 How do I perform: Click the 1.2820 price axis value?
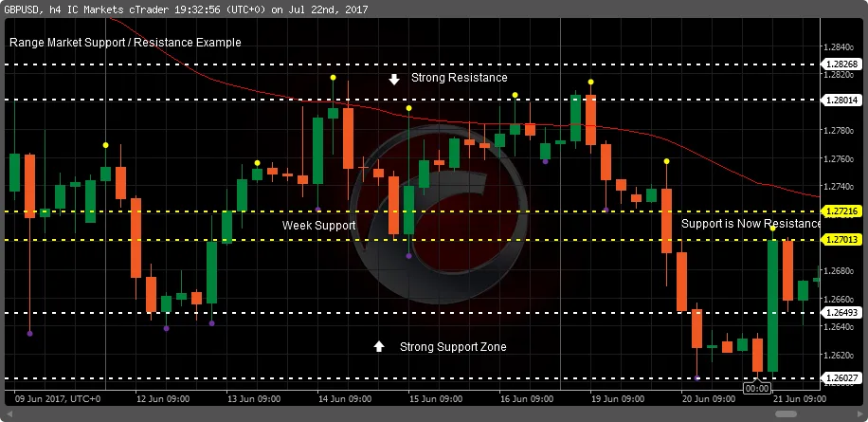point(840,75)
